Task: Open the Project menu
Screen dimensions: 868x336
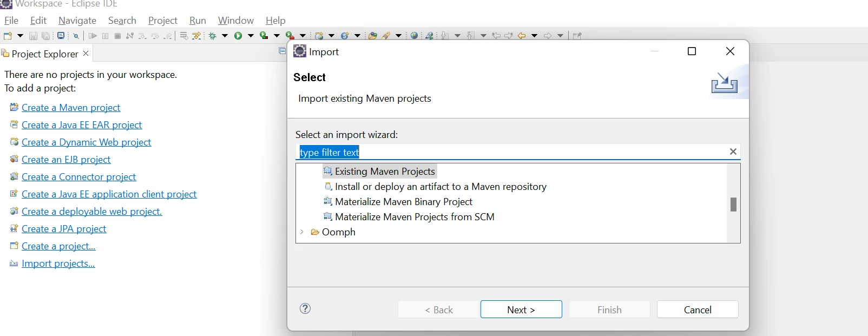Action: [163, 21]
